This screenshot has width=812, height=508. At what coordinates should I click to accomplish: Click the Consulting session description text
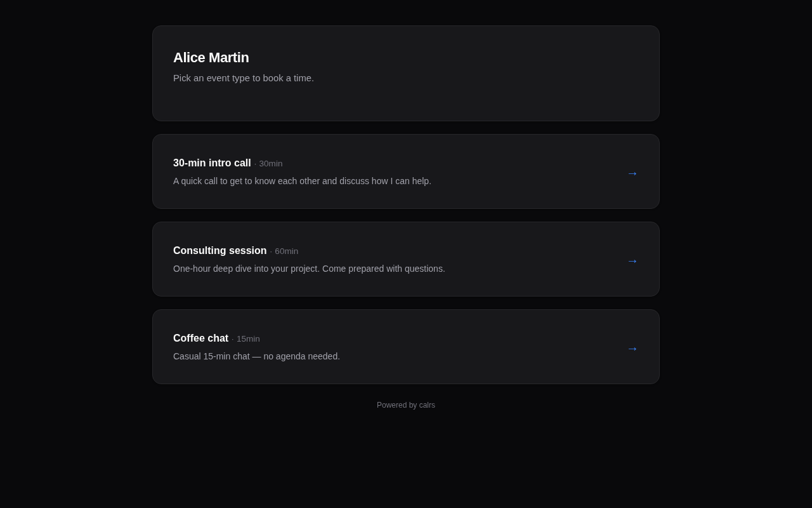pos(309,269)
